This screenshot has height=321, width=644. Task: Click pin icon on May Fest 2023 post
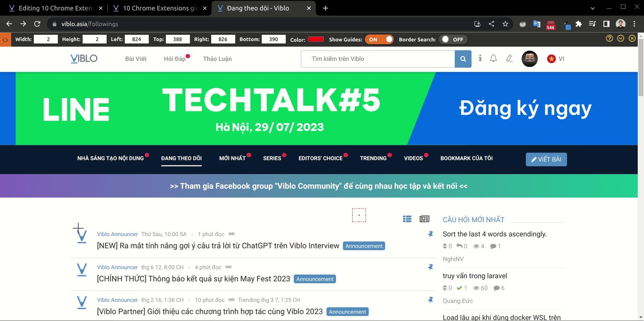coord(431,267)
